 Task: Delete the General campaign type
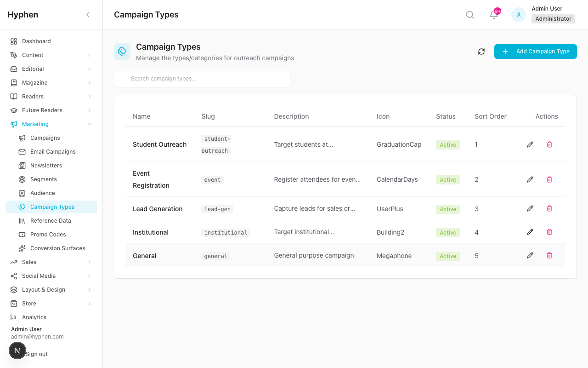(x=549, y=255)
